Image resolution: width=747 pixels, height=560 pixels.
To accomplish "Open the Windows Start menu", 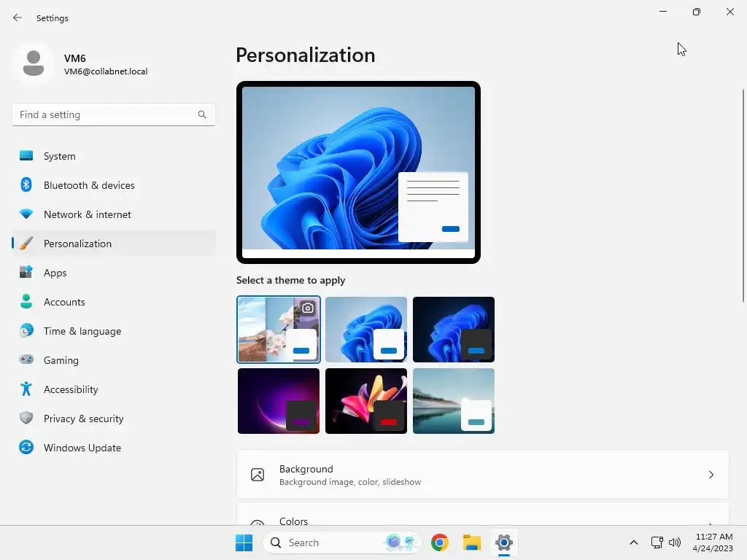I will pos(244,542).
